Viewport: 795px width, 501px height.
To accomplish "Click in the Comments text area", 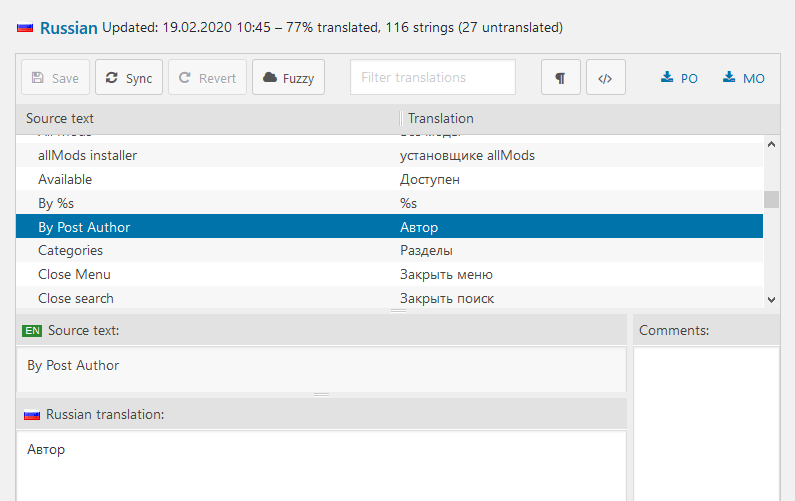I will point(706,424).
